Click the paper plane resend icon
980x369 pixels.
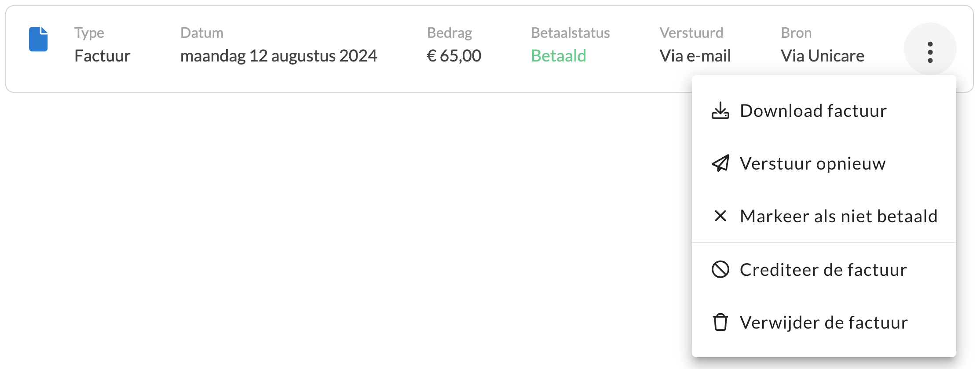[720, 163]
